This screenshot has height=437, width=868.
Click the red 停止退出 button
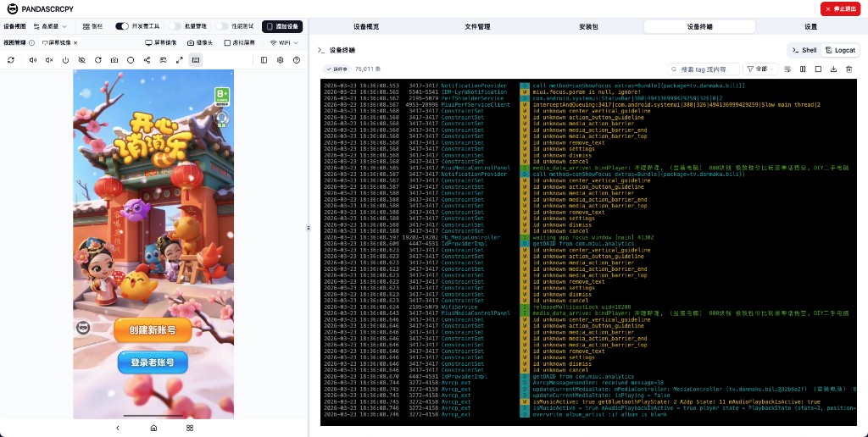[x=840, y=8]
